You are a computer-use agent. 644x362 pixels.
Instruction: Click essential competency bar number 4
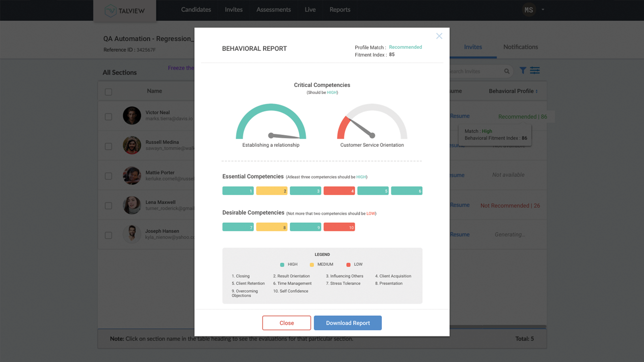pos(339,191)
